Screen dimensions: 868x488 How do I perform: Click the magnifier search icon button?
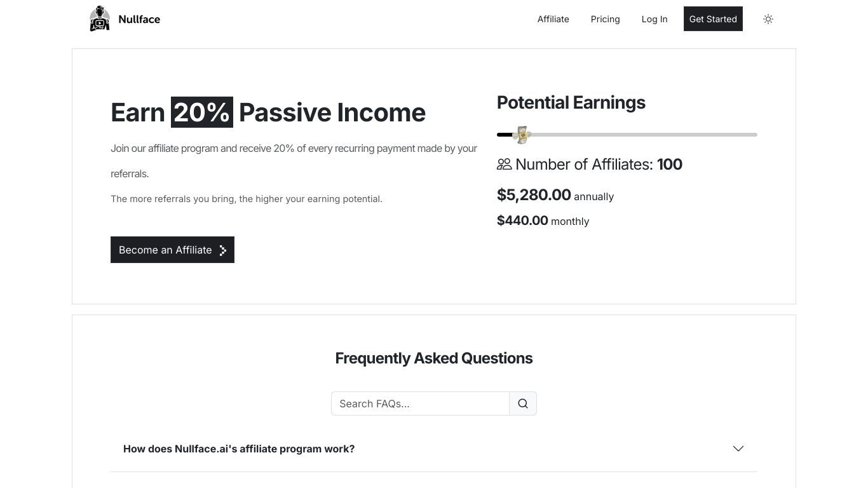coord(523,403)
